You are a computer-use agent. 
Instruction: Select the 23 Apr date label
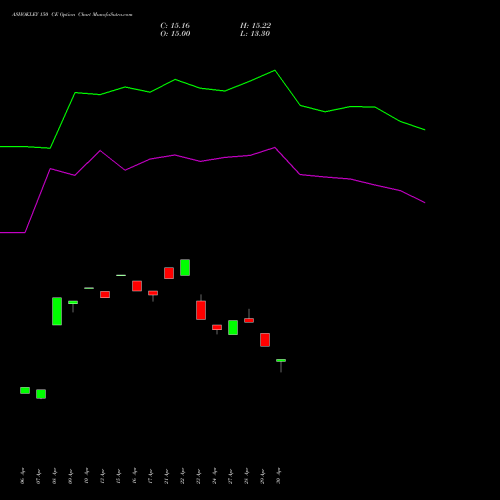click(198, 476)
